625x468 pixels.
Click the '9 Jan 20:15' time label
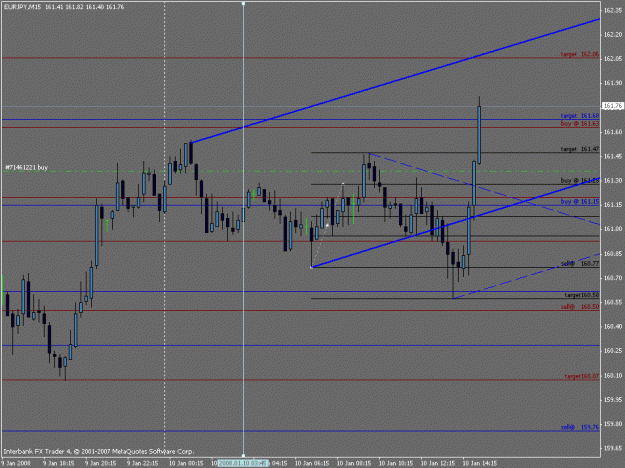point(100,463)
